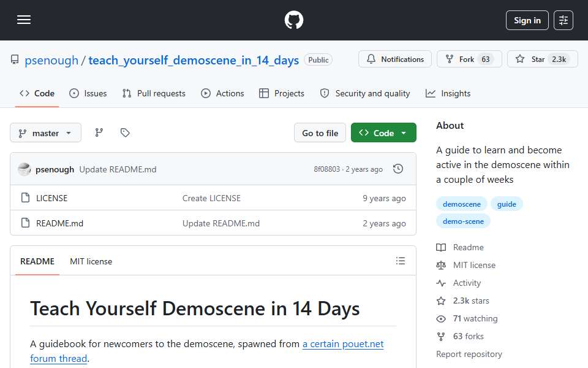Open the Insights tab
This screenshot has width=588, height=368.
pyautogui.click(x=448, y=93)
